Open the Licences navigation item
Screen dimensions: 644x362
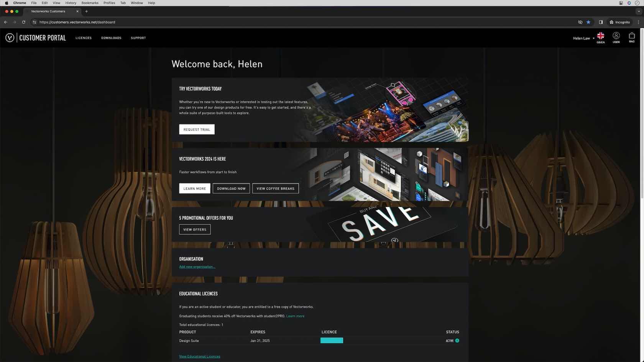click(x=84, y=38)
